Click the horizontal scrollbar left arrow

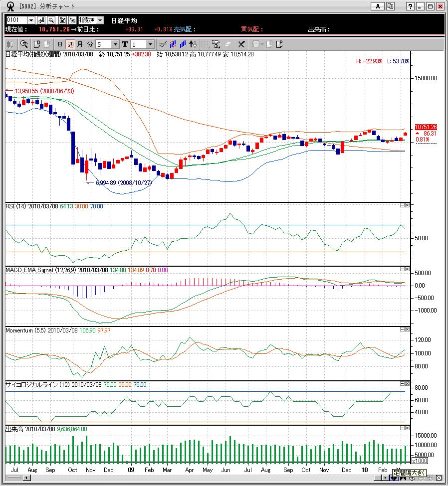point(27,478)
